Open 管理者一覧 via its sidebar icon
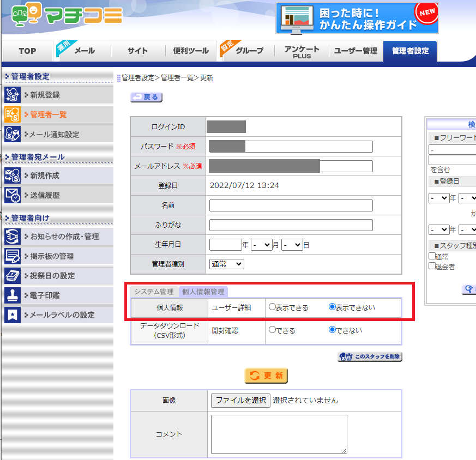Screen dimensions: 476x460 [x=12, y=114]
